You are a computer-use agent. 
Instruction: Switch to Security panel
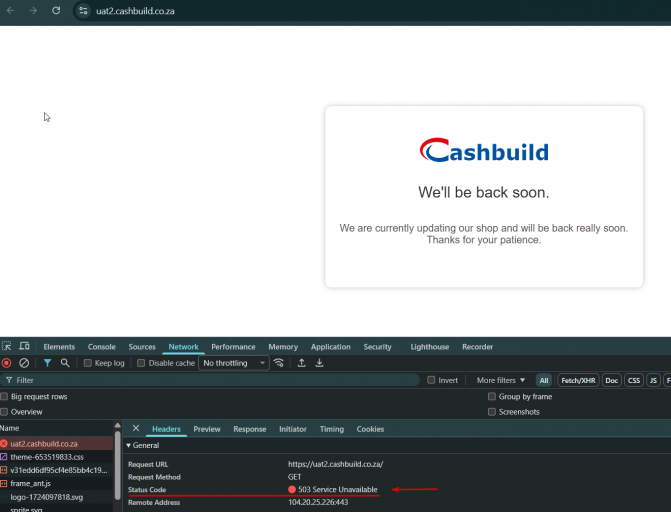coord(377,347)
